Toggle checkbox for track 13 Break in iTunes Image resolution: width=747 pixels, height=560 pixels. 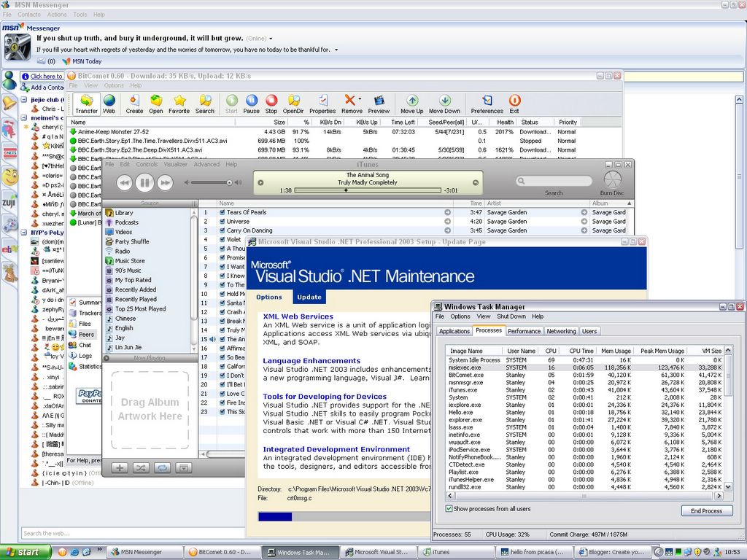coord(222,321)
